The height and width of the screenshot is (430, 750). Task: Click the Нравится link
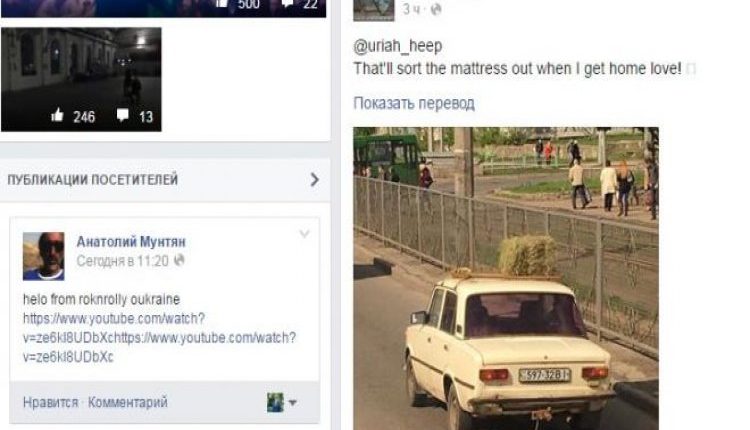tap(51, 403)
